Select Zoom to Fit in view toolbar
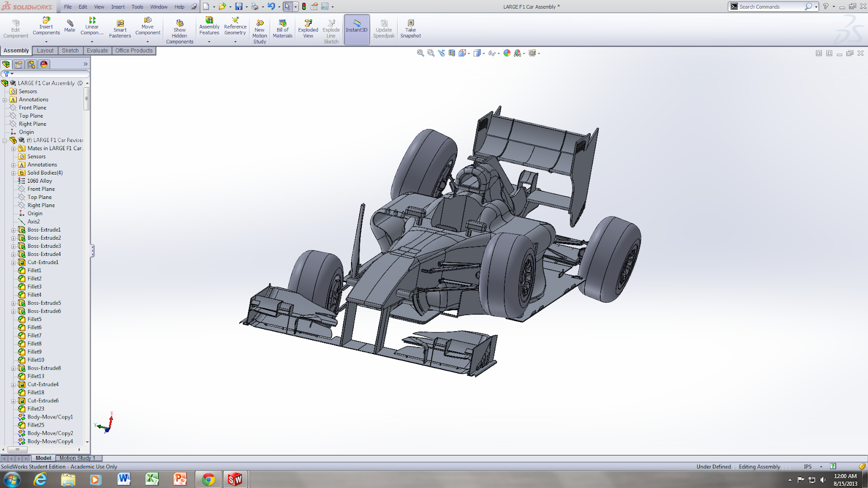 [419, 53]
